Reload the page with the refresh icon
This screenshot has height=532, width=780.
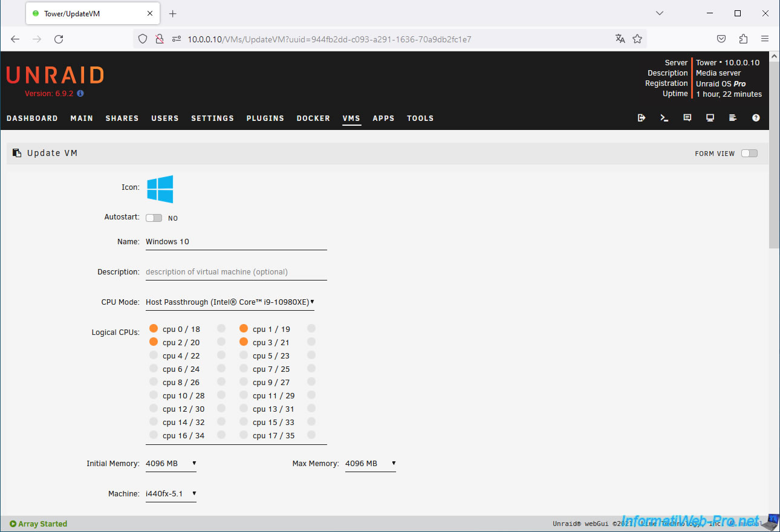[59, 39]
